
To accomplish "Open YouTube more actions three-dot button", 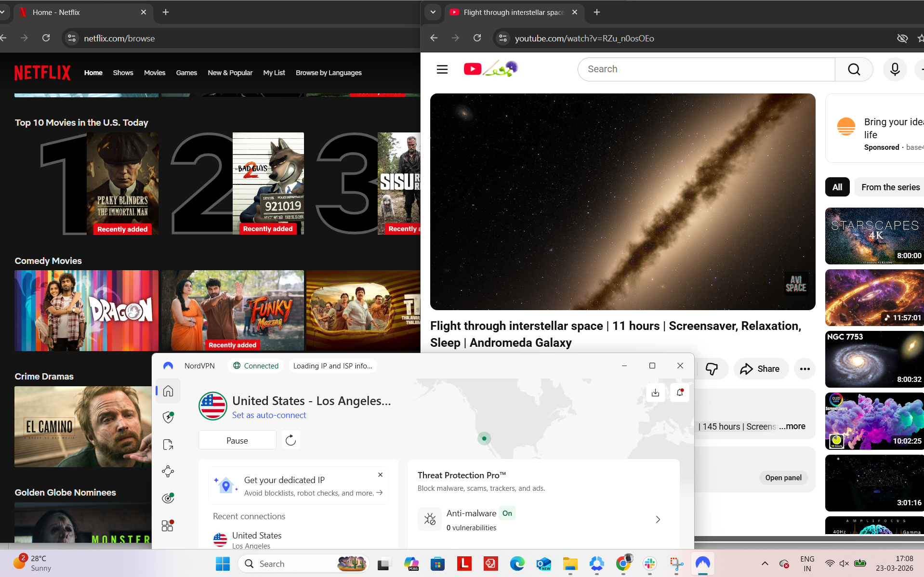I will [805, 369].
